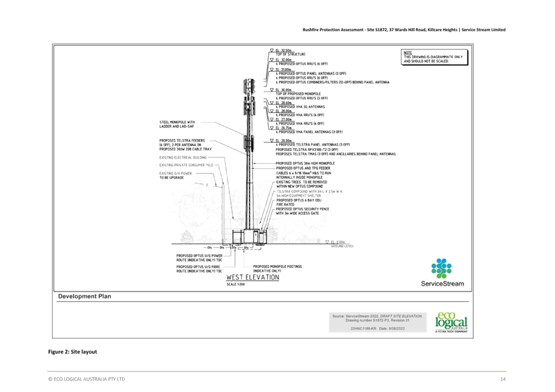Click 'PROPOSED OPTUS U/G FIBRE ROUTE' annotation

199,269
